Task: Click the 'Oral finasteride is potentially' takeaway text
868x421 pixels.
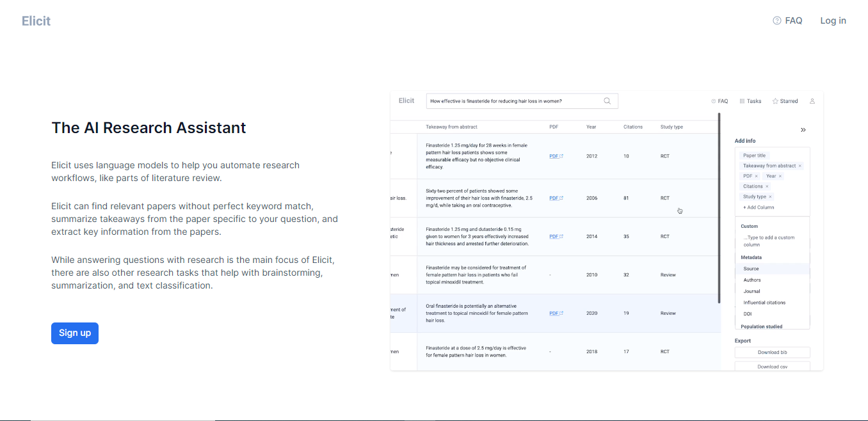Action: click(x=477, y=314)
